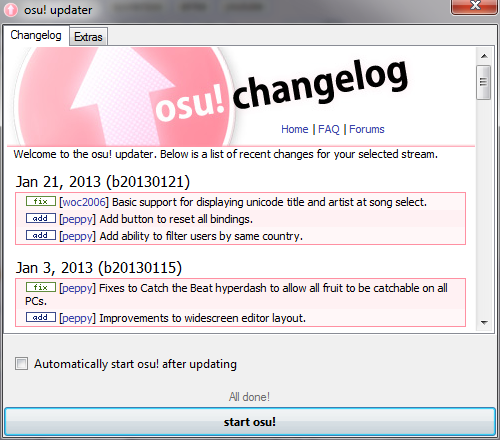The width and height of the screenshot is (500, 440).
Task: Click the scrollbar down arrow
Action: pyautogui.click(x=484, y=322)
